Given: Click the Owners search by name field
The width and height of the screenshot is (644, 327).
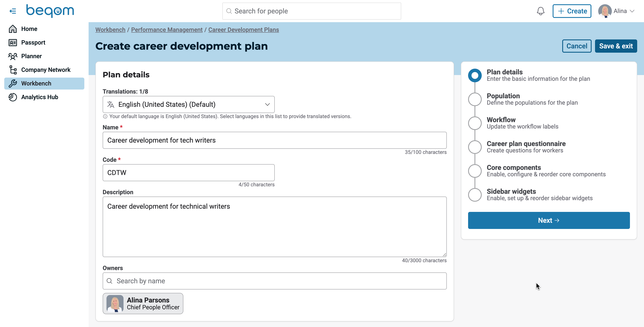Looking at the screenshot, I should (x=275, y=281).
